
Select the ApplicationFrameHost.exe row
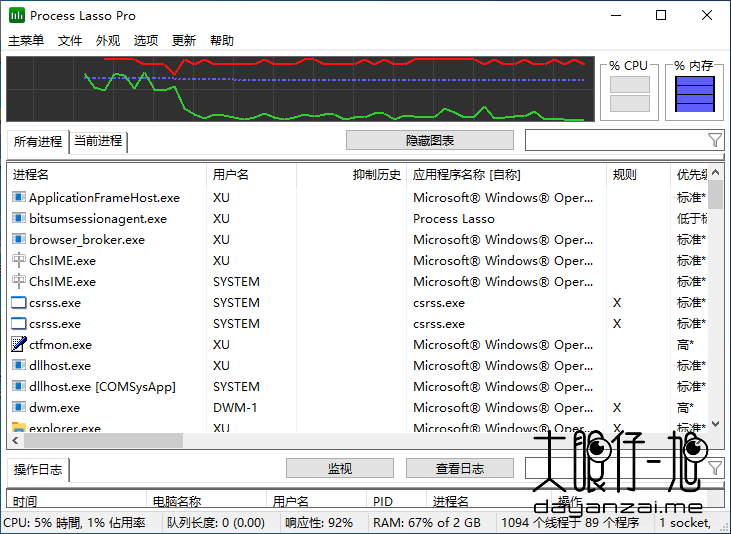tap(358, 197)
